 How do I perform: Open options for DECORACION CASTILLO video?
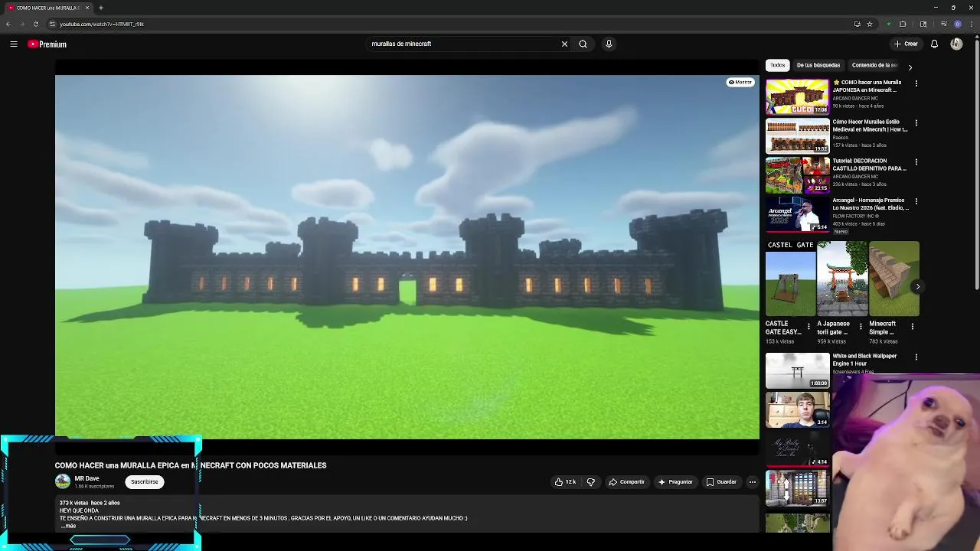coord(916,161)
